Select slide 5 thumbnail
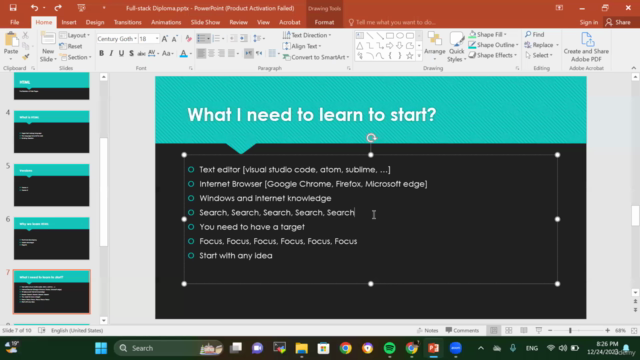 pyautogui.click(x=51, y=185)
